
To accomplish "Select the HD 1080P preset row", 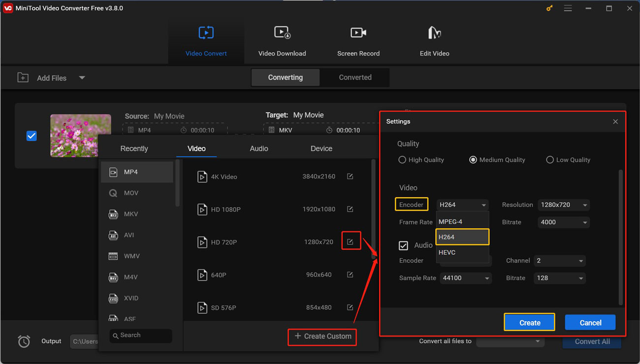I will pyautogui.click(x=276, y=209).
